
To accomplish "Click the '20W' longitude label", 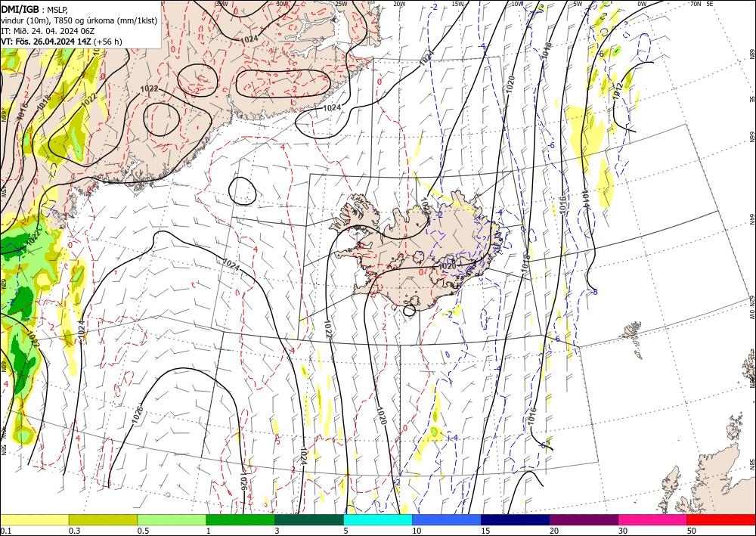I will pyautogui.click(x=399, y=4).
